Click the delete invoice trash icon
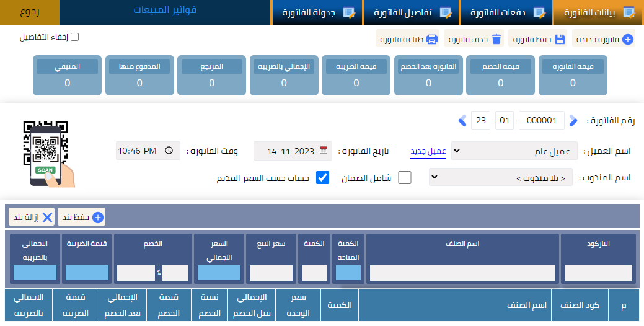 point(496,40)
